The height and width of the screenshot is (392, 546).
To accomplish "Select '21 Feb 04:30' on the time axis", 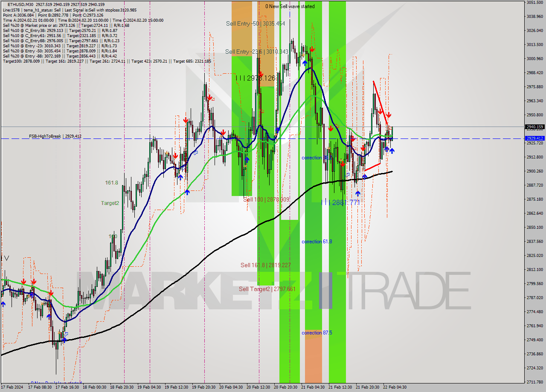I will click(313, 387).
